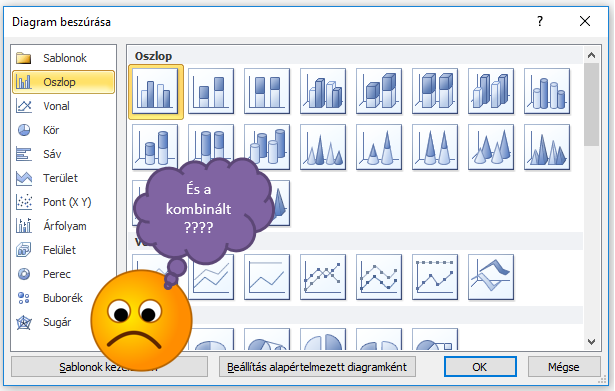Screen dimensions: 615x391
Task: Click Beállítás alapértelmezett diagramként button
Action: [317, 367]
